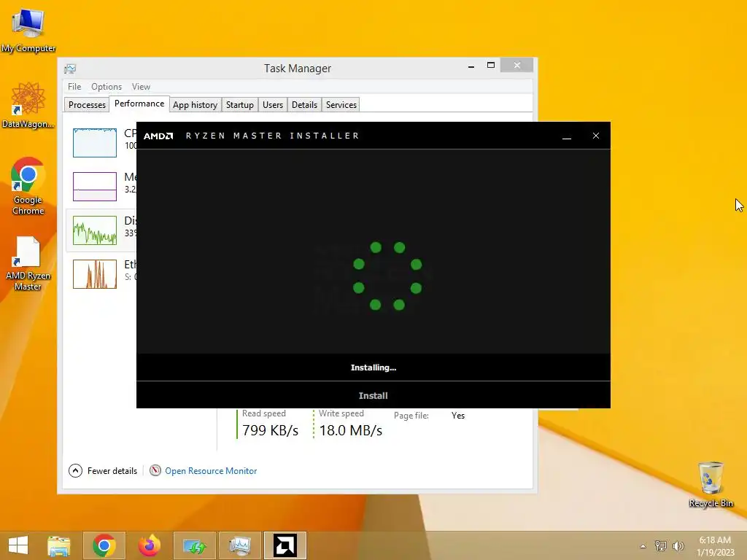Select the Disk graph thumbnail
Image resolution: width=747 pixels, height=560 pixels.
[95, 230]
